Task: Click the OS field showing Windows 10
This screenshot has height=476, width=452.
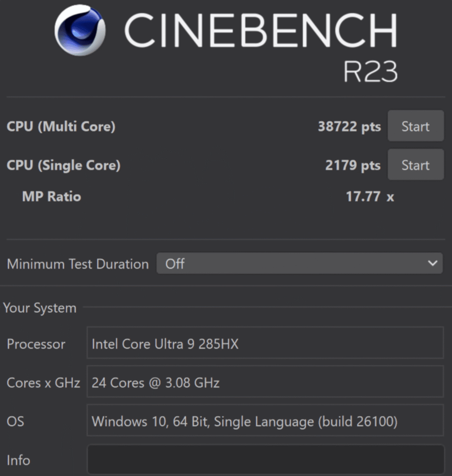Action: pyautogui.click(x=265, y=421)
